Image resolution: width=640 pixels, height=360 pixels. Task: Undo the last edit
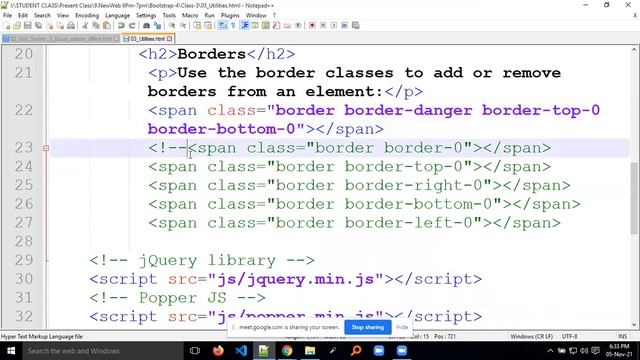click(121, 25)
